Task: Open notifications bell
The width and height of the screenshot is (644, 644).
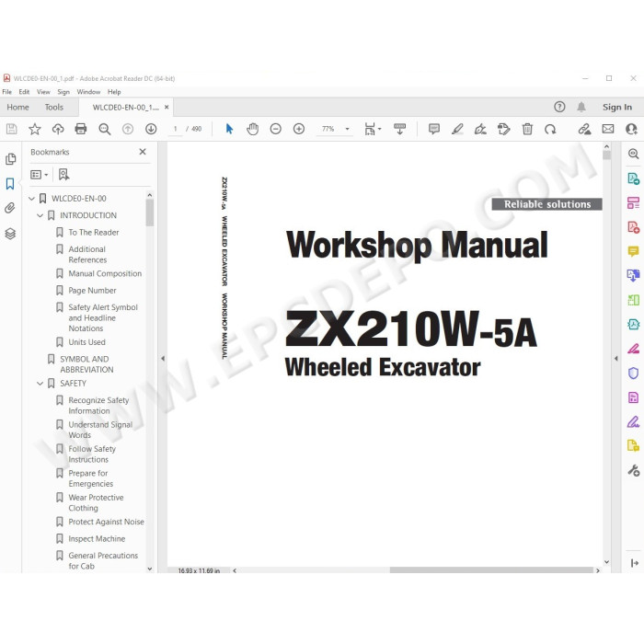Action: point(581,107)
